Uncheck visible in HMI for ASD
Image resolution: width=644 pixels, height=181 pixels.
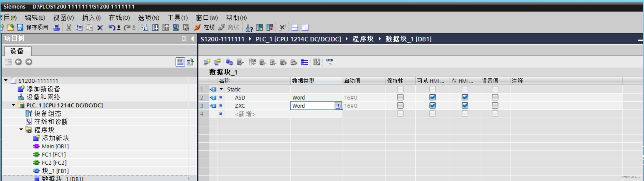tap(465, 97)
